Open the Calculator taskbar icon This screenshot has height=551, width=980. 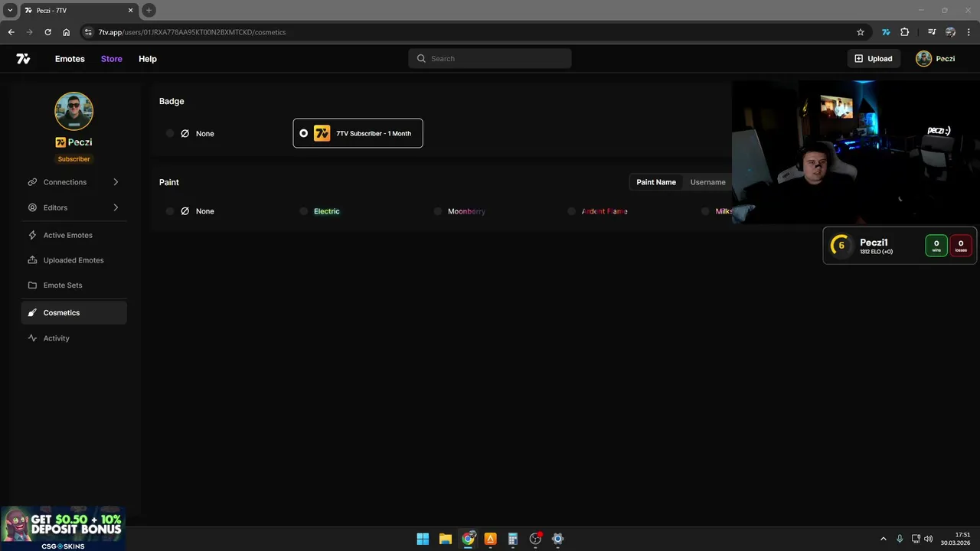point(513,539)
